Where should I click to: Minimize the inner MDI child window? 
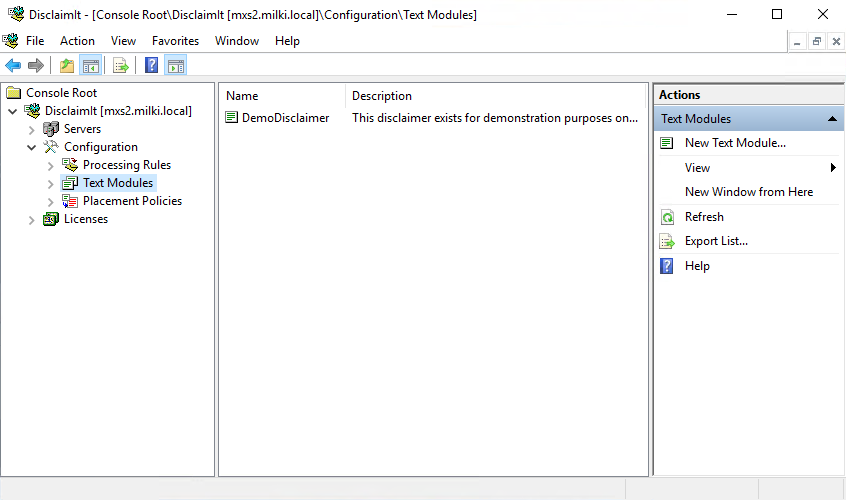797,41
